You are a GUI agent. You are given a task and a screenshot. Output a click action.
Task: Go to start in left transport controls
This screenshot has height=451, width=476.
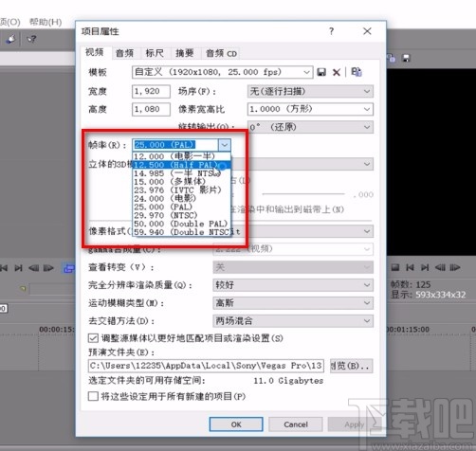tap(4, 268)
